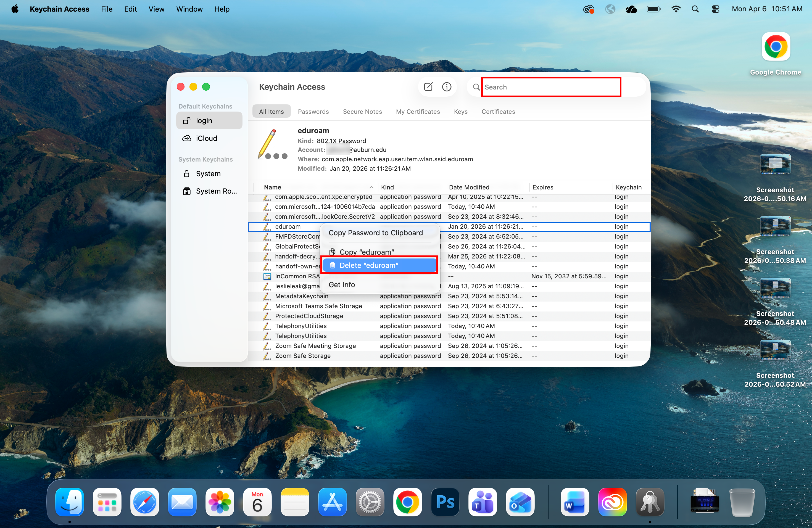
Task: Click the new item pencil icon in Keychain Access
Action: point(428,87)
